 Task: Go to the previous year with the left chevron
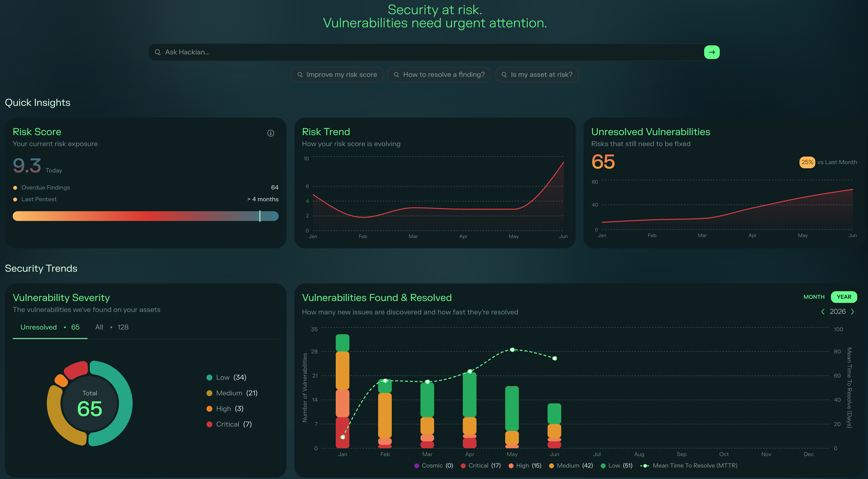pyautogui.click(x=823, y=311)
